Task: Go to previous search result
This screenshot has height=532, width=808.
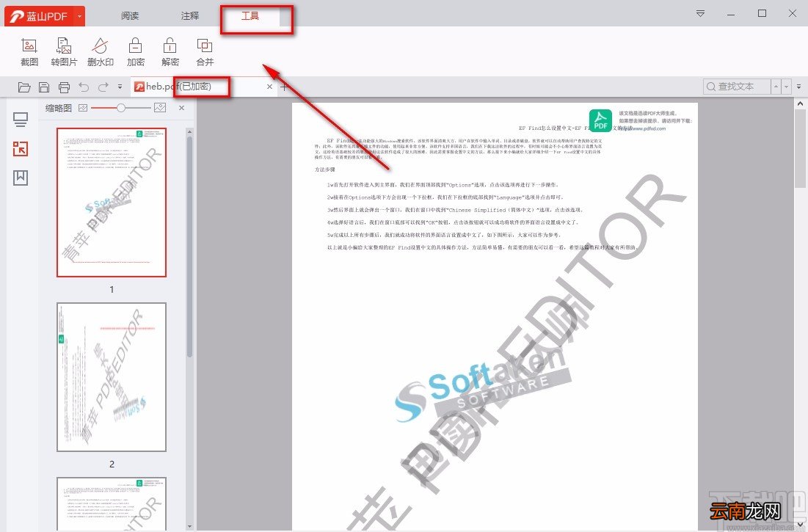Action: pos(776,87)
